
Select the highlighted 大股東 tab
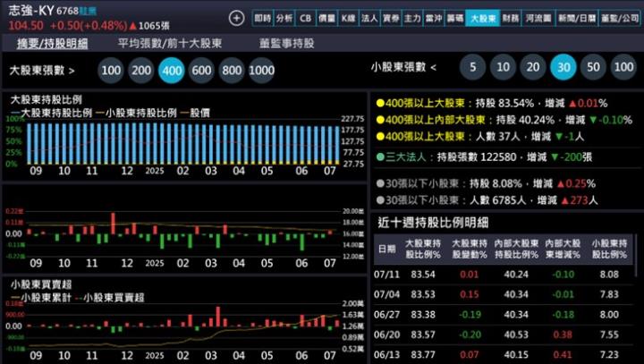[x=483, y=18]
